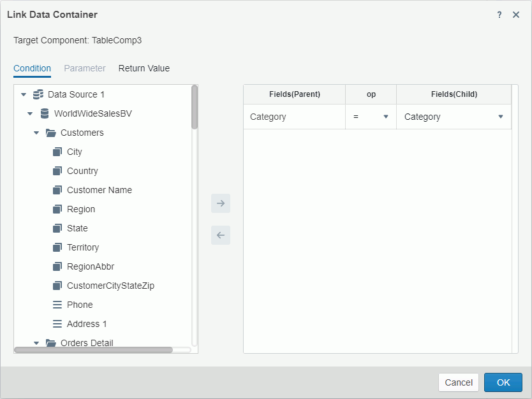Collapse the Customers folder node

[36, 133]
